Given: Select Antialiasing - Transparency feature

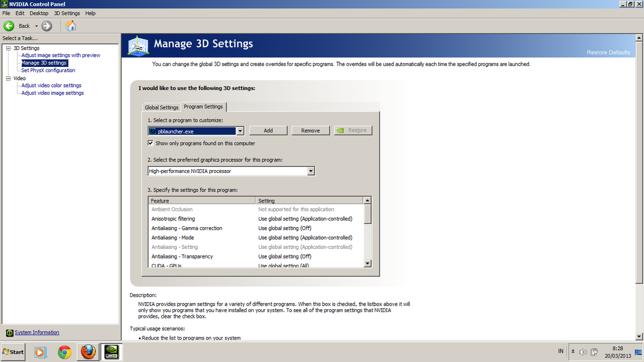Looking at the screenshot, I should pyautogui.click(x=182, y=256).
